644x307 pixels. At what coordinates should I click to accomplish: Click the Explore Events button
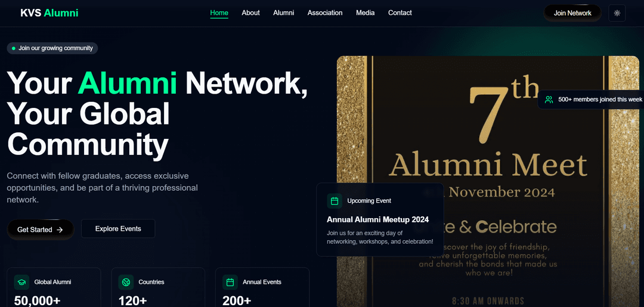coord(118,229)
